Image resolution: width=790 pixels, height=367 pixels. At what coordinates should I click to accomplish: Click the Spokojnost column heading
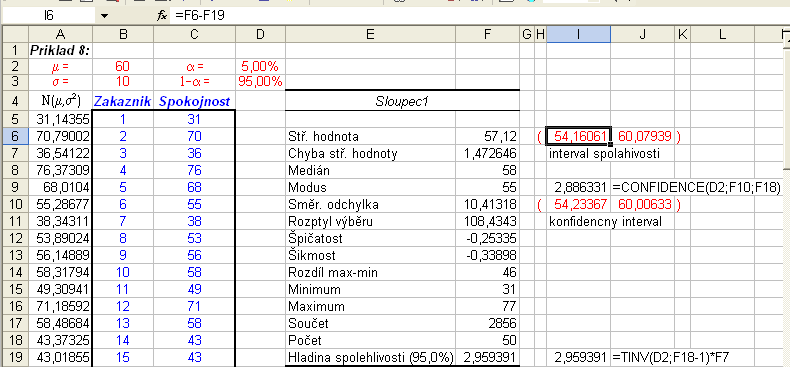coord(194,101)
